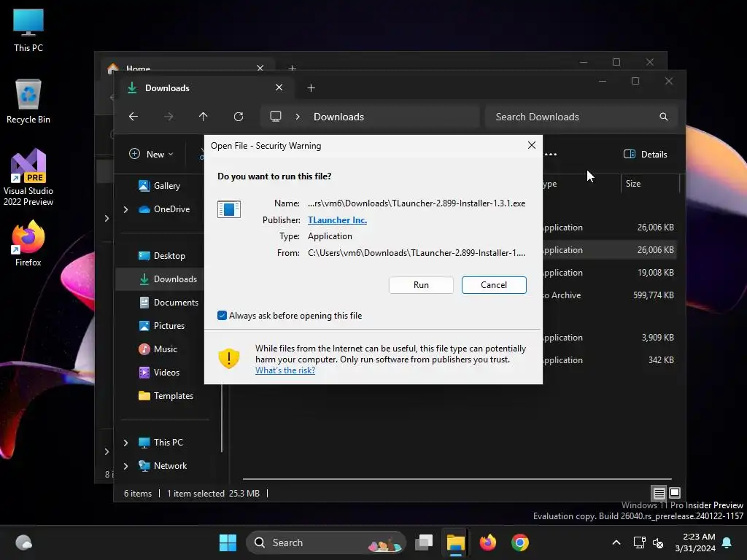Screen dimensions: 747x560
Task: Open the Firefox desktop shortcut
Action: pyautogui.click(x=28, y=244)
